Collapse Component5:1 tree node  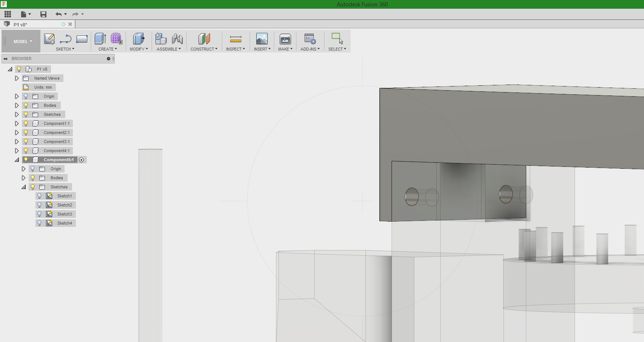click(17, 160)
